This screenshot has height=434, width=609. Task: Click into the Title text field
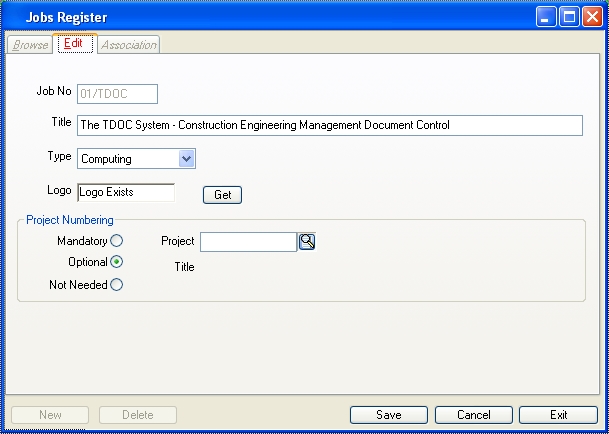[330, 125]
